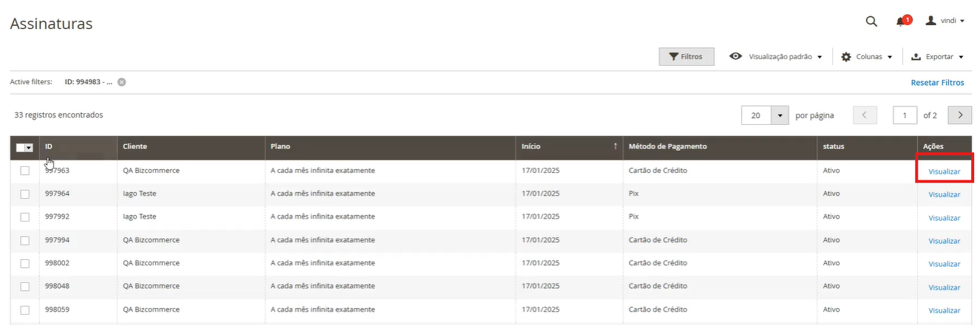This screenshot has height=325, width=980.
Task: Tick the checkbox for subscription 998059
Action: click(x=25, y=310)
